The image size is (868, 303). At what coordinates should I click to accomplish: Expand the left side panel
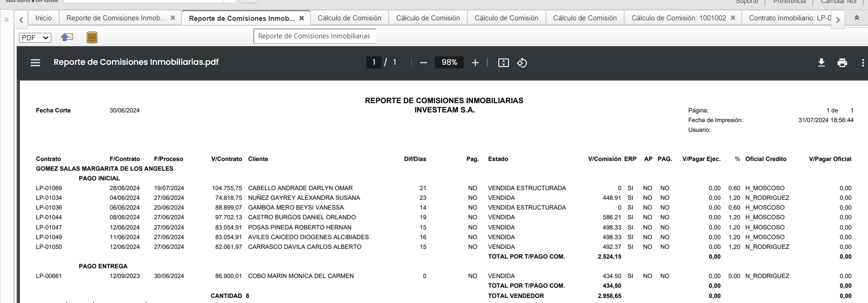click(6, 19)
